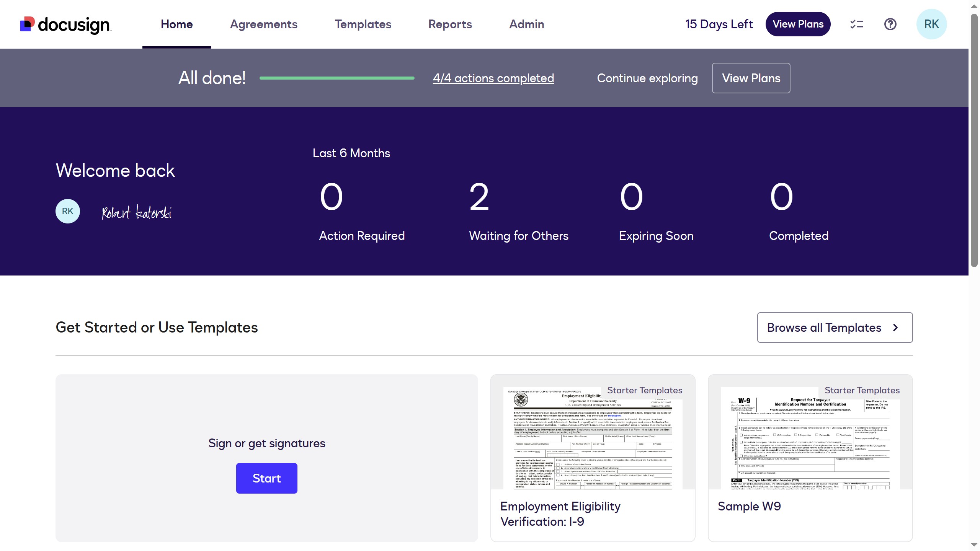
Task: Click the RK avatar beside Robert Katorski's signature
Action: click(x=67, y=211)
